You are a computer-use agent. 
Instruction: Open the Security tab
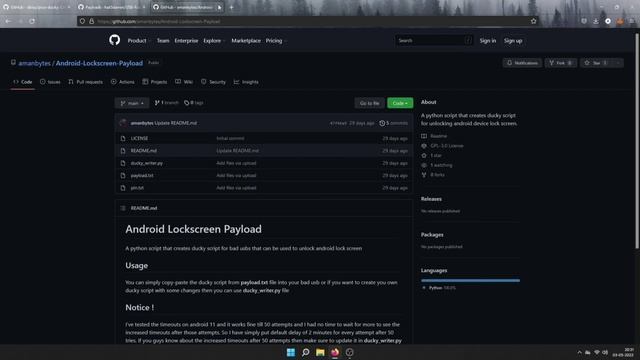pos(213,82)
